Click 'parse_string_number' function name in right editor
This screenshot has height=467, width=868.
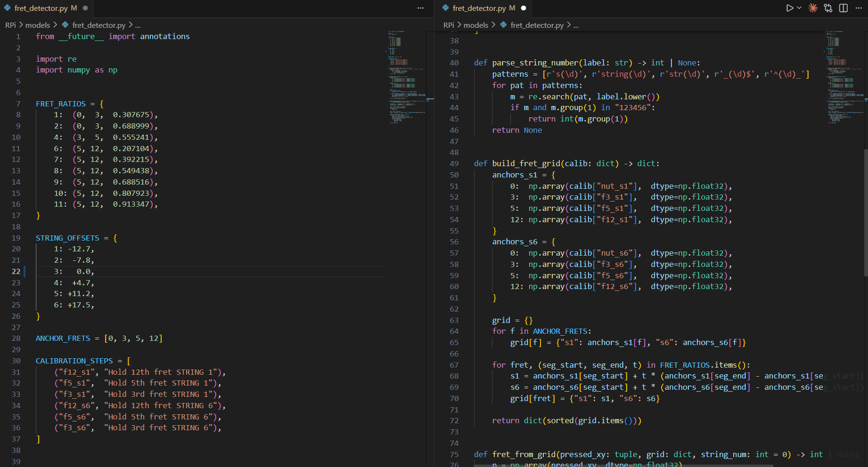(535, 63)
